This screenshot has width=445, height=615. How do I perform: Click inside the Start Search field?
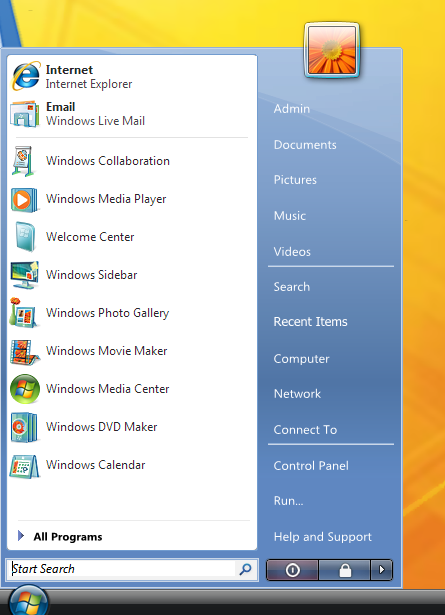click(x=122, y=569)
